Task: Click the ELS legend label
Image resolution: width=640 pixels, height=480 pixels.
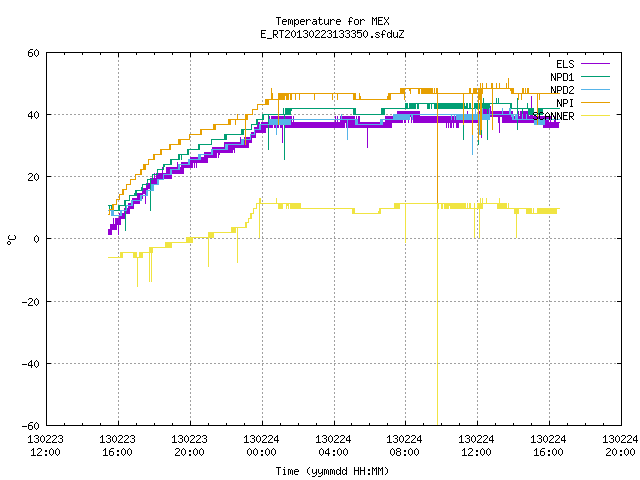Action: tap(565, 64)
